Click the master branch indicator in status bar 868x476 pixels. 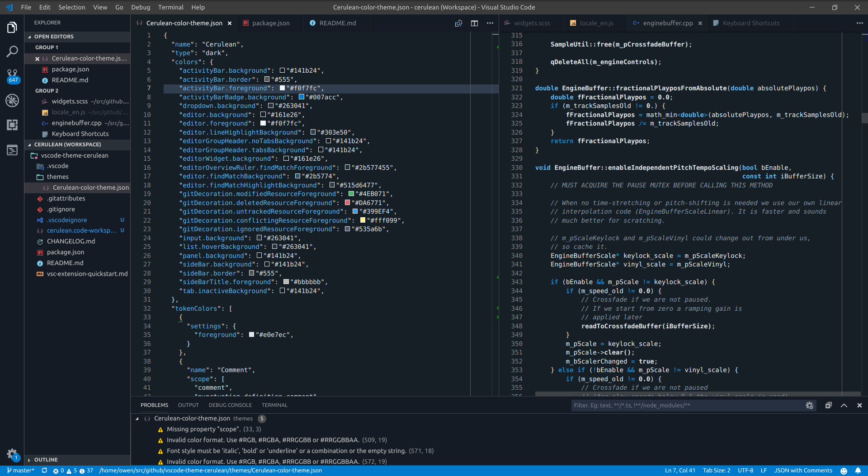(x=21, y=471)
